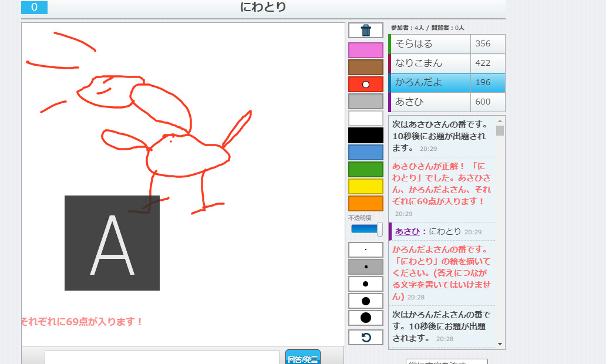Select the medium brush size

(x=366, y=284)
